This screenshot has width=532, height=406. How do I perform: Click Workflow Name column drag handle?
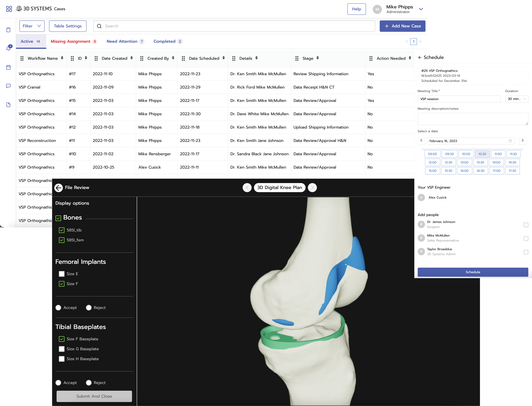pos(22,58)
